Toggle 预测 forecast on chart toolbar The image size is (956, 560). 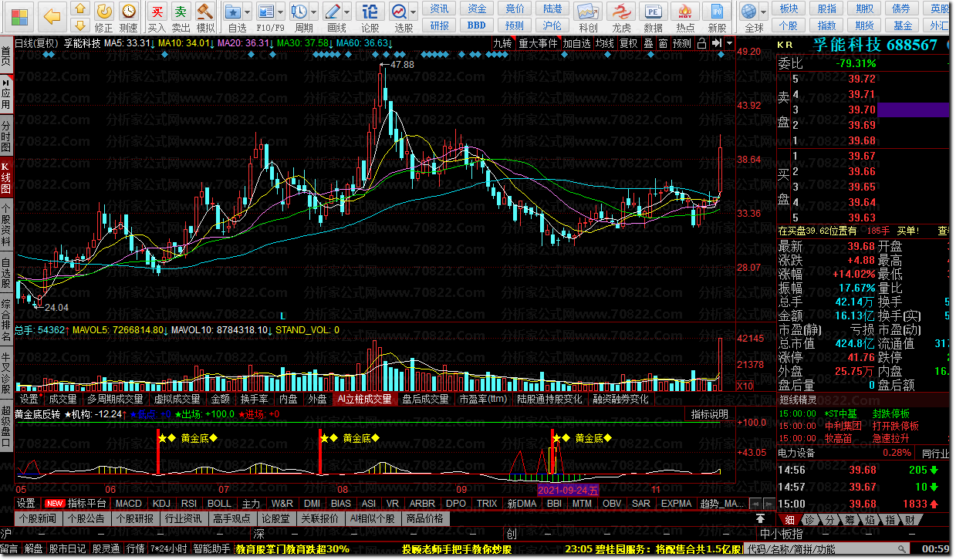[682, 43]
